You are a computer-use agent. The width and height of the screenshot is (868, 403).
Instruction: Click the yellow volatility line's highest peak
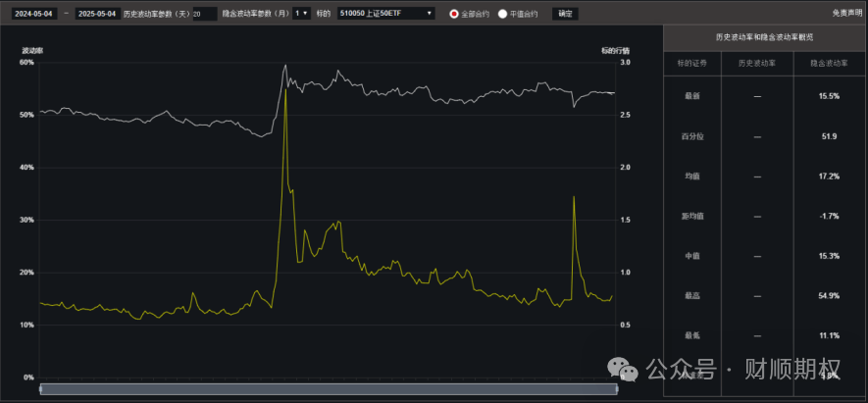pyautogui.click(x=285, y=89)
